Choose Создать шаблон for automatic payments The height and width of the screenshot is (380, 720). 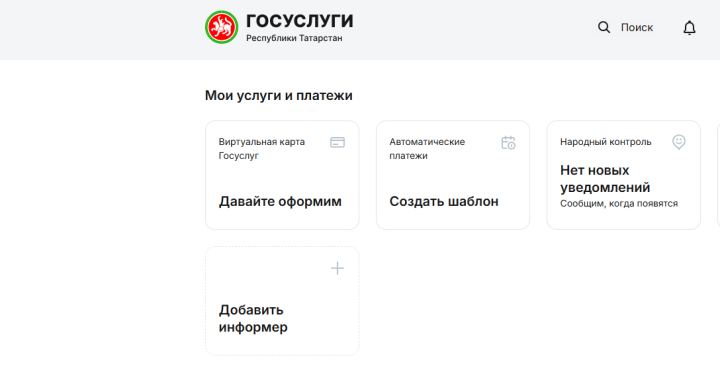(x=444, y=201)
